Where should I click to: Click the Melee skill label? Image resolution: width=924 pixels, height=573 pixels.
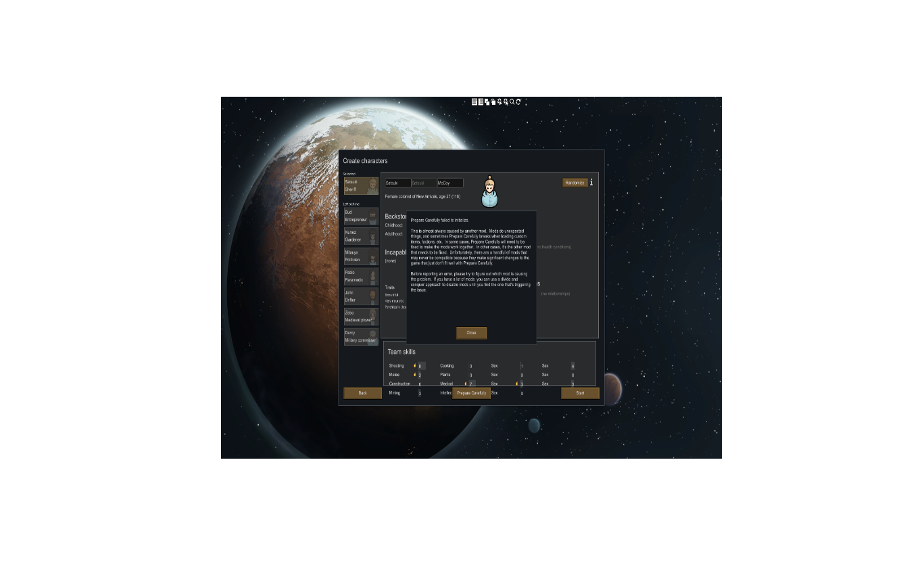tap(394, 375)
